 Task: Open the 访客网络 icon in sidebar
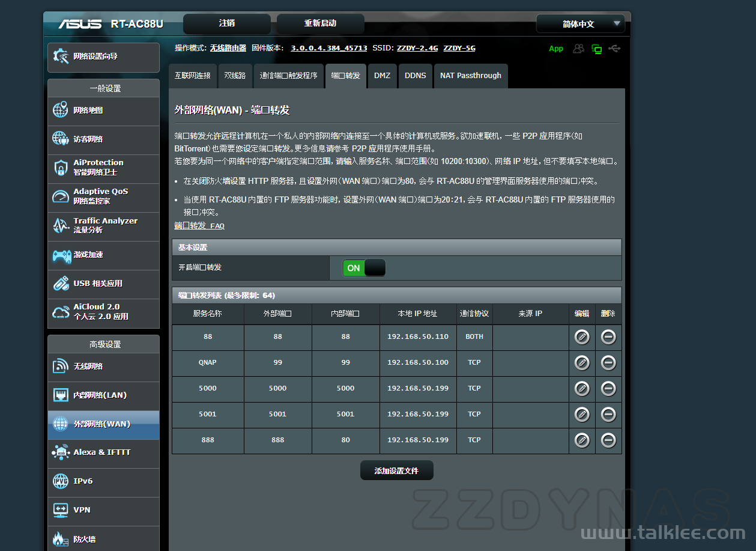coord(61,139)
